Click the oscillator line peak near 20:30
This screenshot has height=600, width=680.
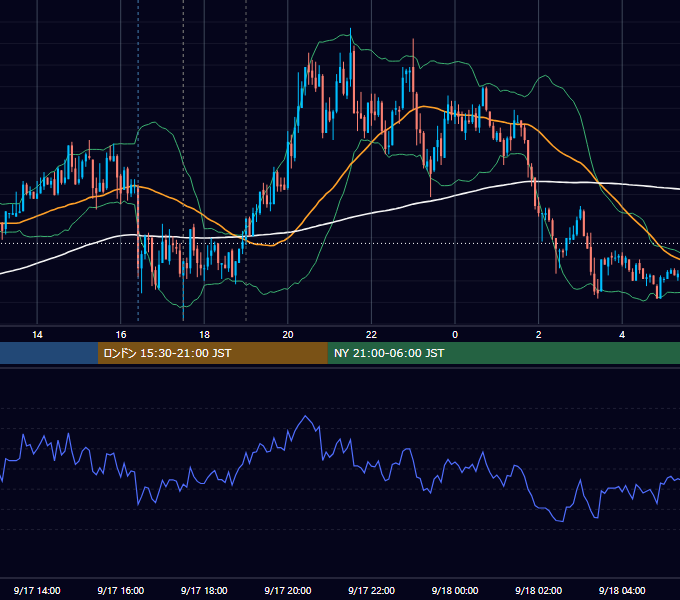(306, 417)
